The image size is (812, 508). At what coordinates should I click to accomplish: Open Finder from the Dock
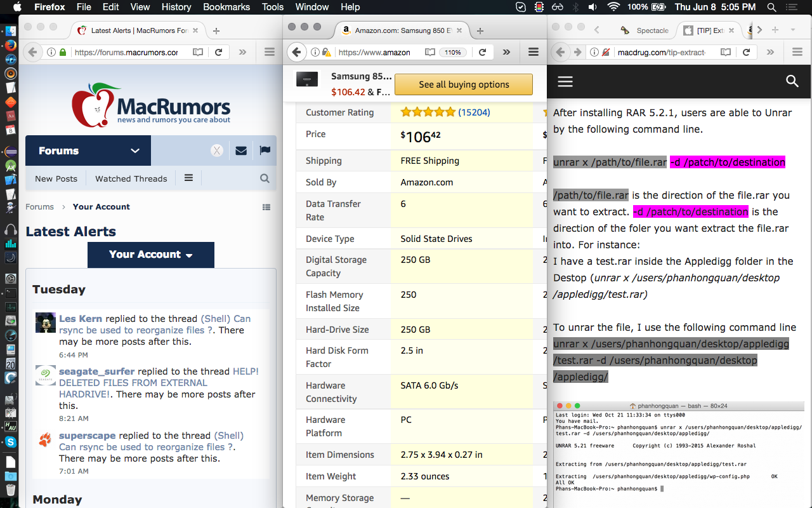point(10,30)
